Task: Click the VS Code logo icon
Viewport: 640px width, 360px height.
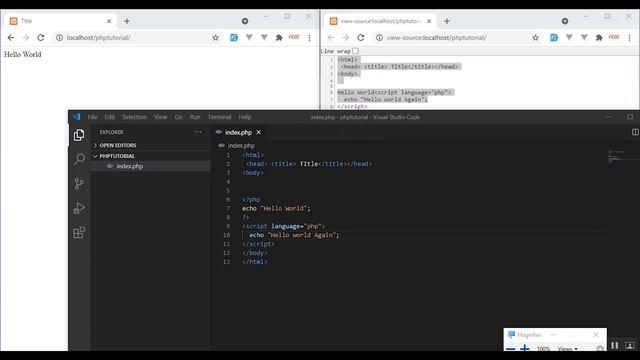Action: tap(77, 117)
